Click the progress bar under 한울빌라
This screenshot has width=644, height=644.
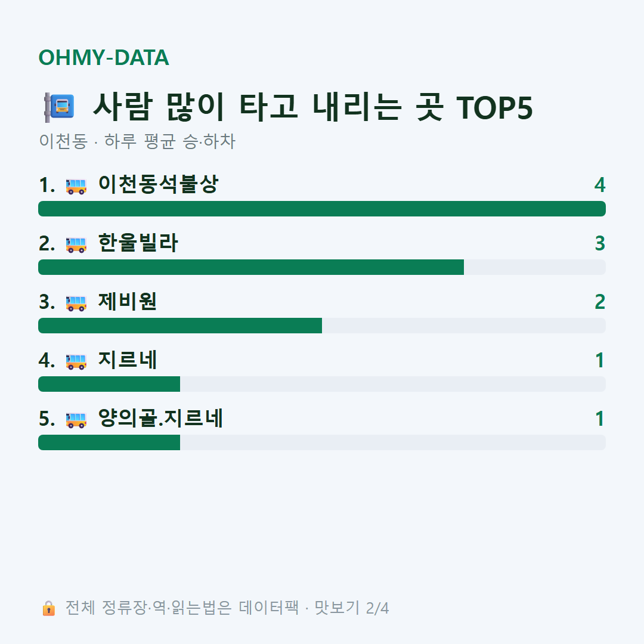(322, 267)
